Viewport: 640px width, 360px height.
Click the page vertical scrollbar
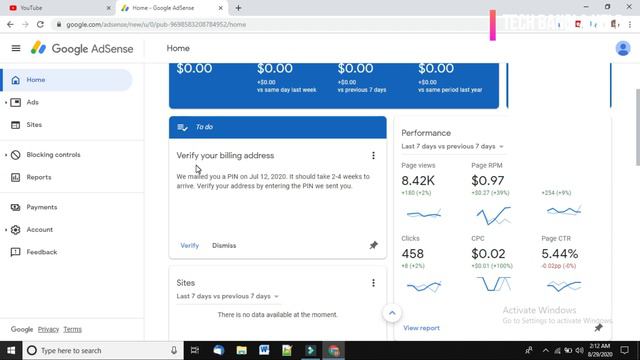637,127
